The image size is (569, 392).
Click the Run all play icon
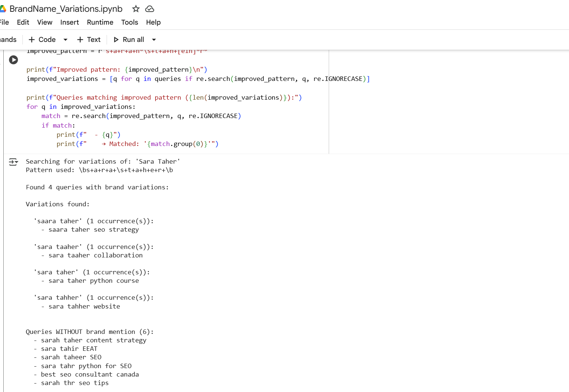coord(117,39)
